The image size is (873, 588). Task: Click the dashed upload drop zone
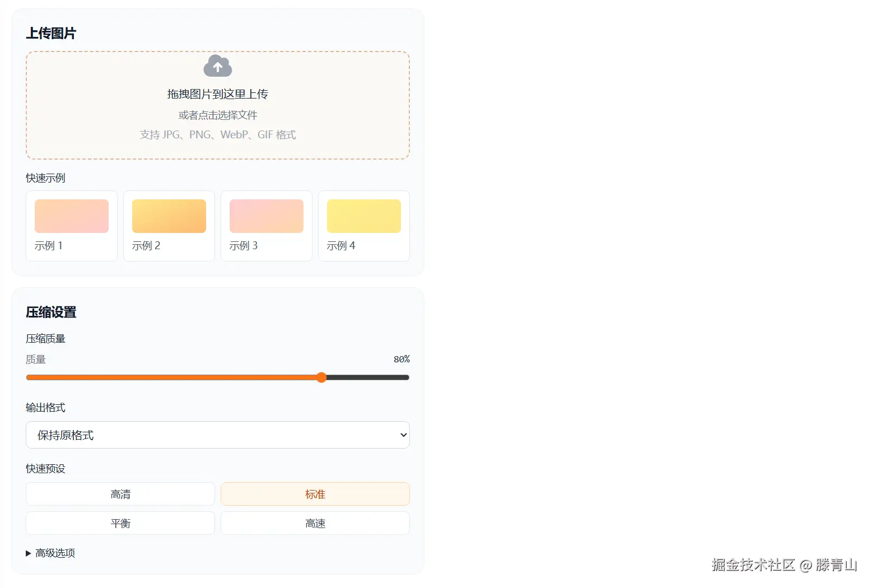[x=217, y=105]
